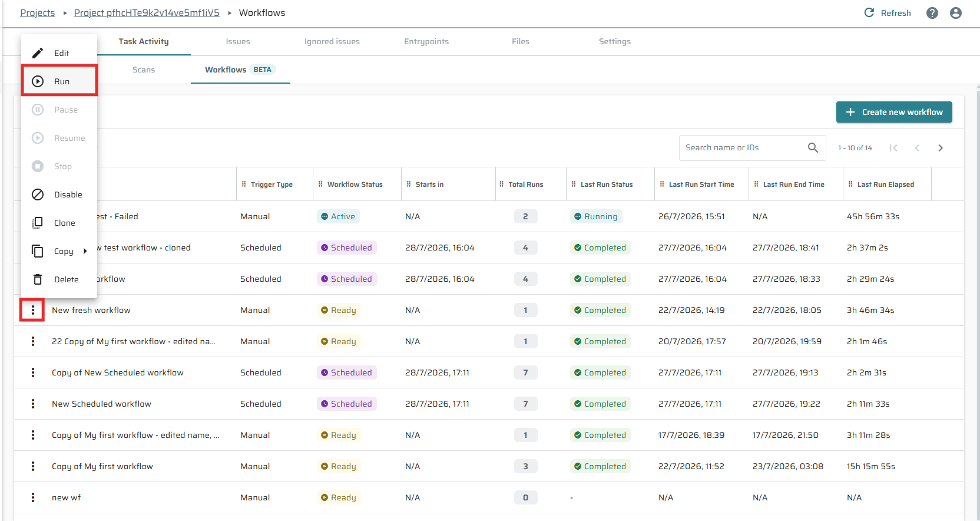Open the Scans sub-tab
The image size is (980, 521).
pos(144,70)
